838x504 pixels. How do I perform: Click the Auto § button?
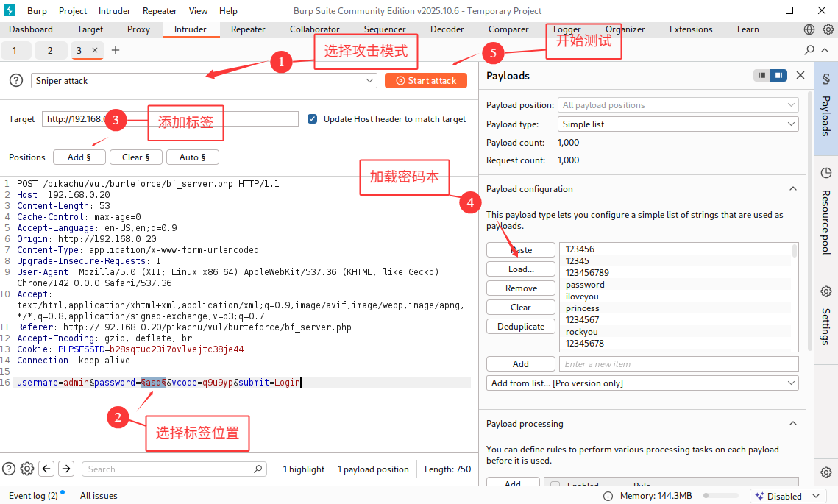[x=193, y=157]
